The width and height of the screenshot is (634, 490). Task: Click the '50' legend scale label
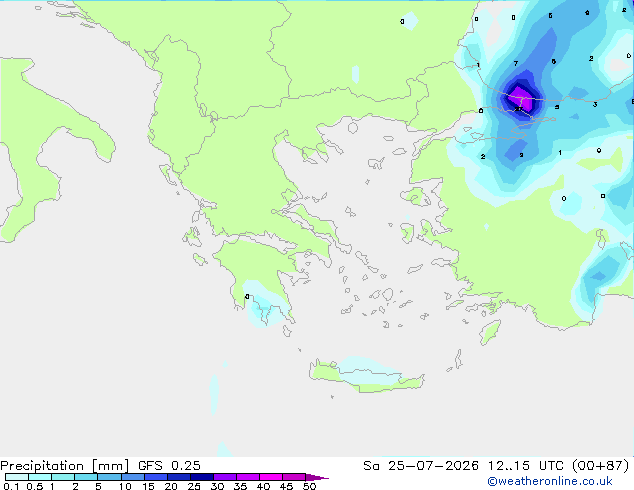[309, 486]
